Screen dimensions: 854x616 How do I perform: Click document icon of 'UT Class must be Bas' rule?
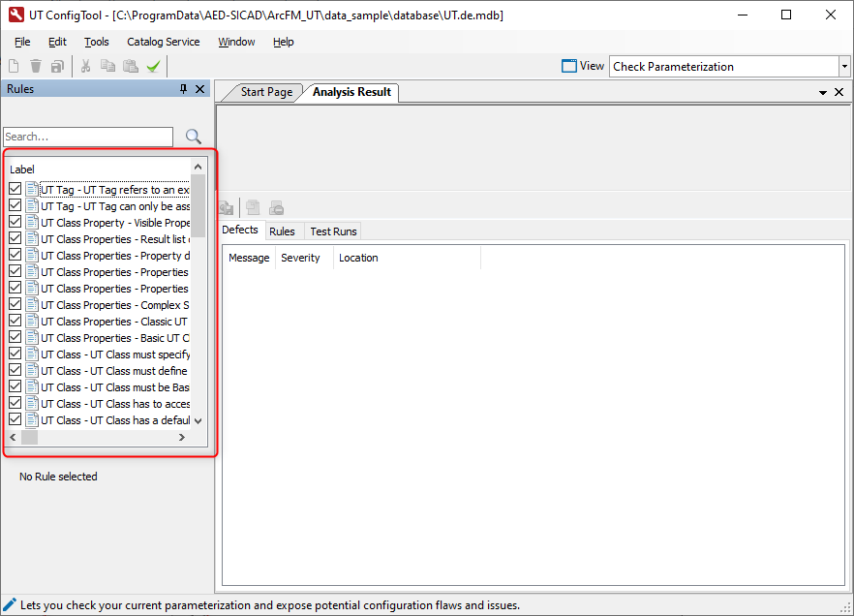(32, 386)
